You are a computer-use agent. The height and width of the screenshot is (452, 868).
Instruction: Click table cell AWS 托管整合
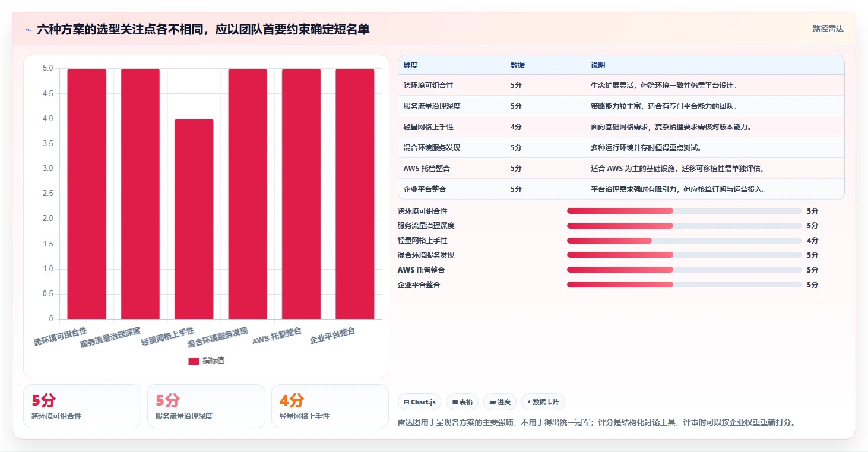point(426,169)
